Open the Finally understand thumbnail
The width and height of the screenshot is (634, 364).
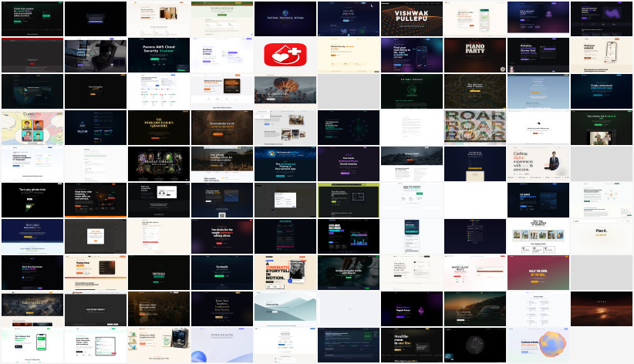click(602, 92)
